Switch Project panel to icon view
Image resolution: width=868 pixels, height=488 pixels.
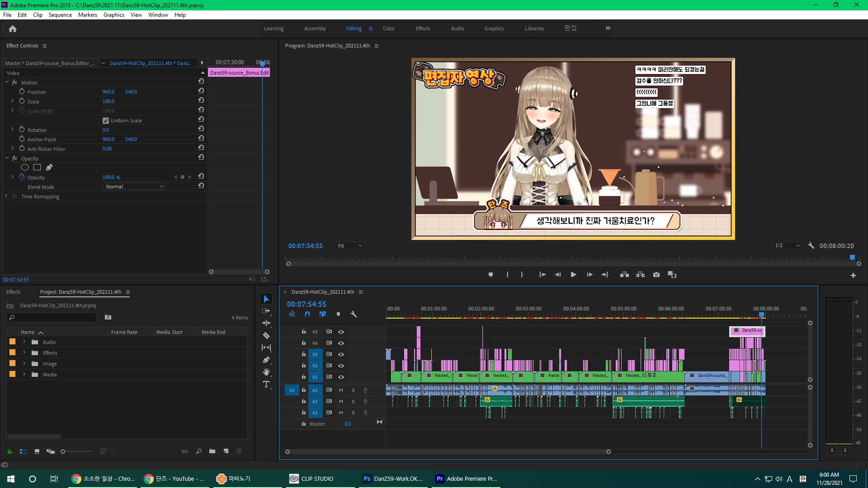coord(37,451)
